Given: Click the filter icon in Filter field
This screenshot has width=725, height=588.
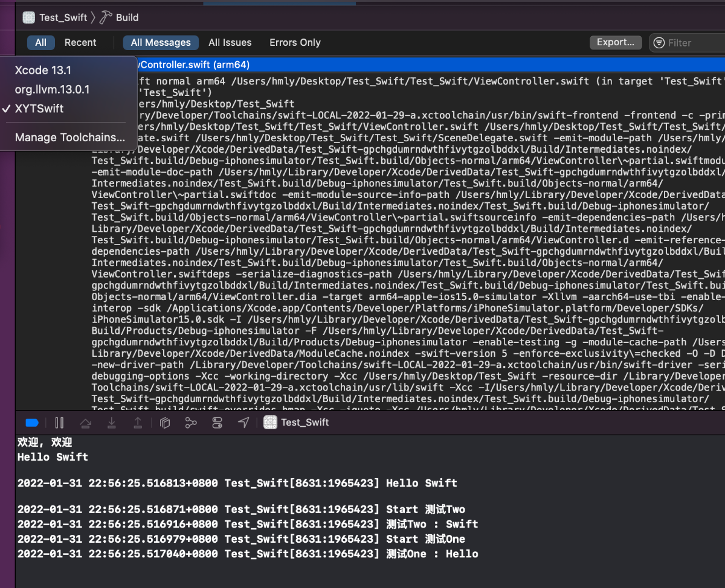Looking at the screenshot, I should 659,43.
